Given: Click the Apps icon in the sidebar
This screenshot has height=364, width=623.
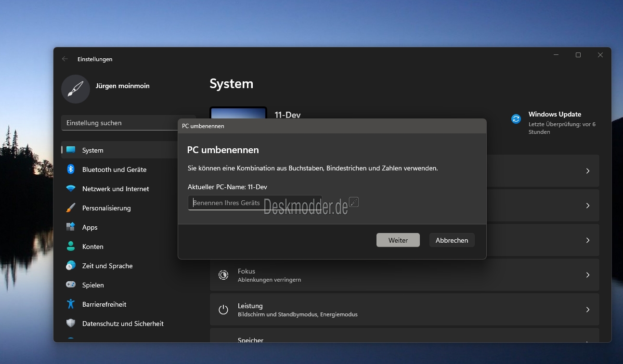Looking at the screenshot, I should 71,227.
